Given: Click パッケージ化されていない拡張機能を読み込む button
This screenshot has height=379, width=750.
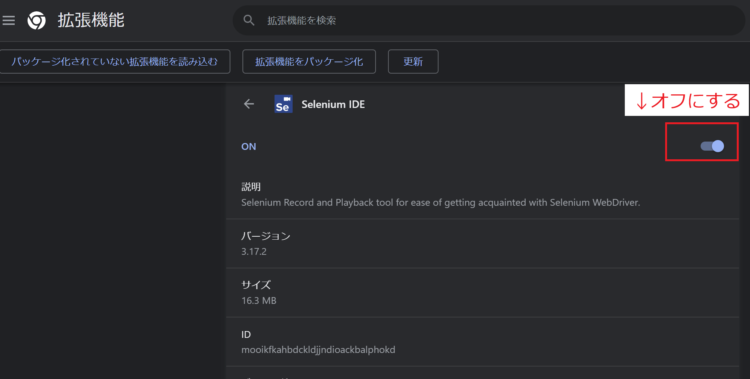Looking at the screenshot, I should (x=115, y=61).
